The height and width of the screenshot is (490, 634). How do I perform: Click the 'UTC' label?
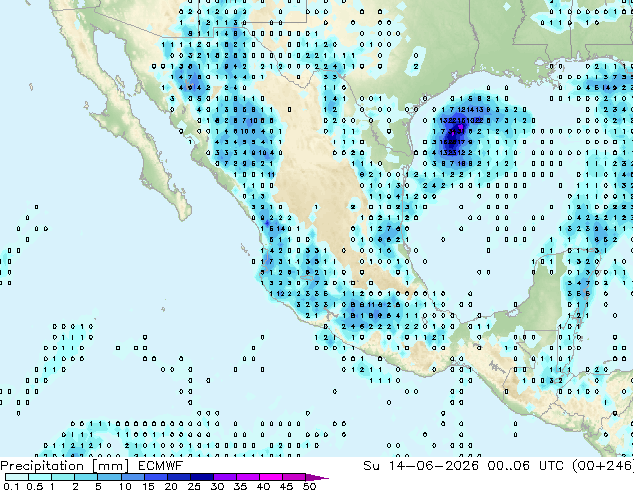(552, 466)
